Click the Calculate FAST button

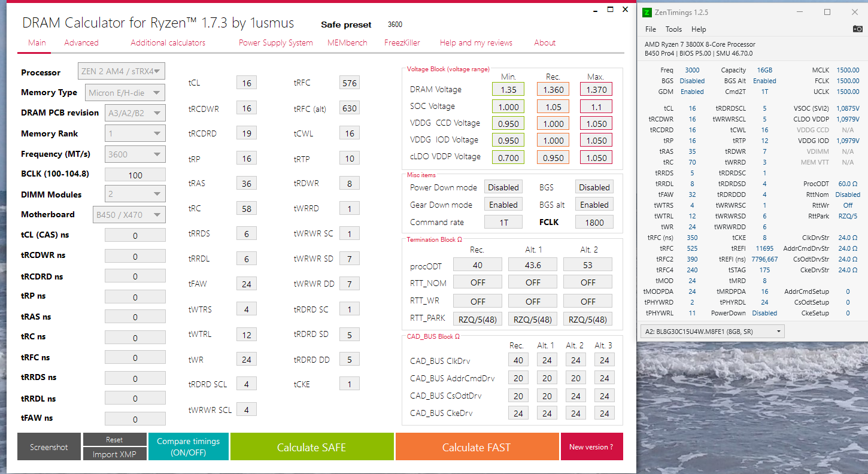tap(477, 447)
